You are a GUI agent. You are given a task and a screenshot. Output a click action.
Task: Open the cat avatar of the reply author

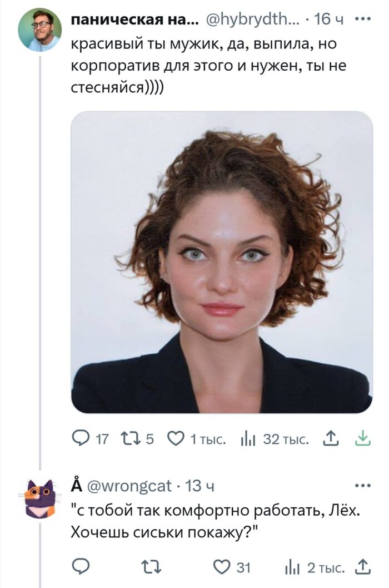pos(40,497)
